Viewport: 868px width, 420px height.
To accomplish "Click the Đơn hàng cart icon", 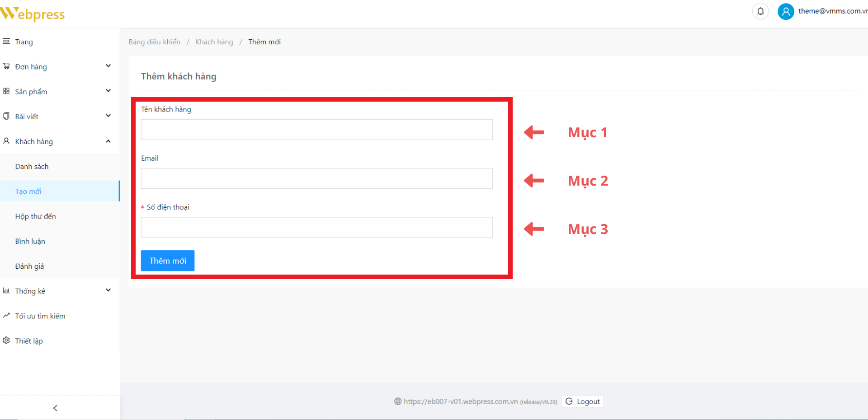I will [x=6, y=66].
